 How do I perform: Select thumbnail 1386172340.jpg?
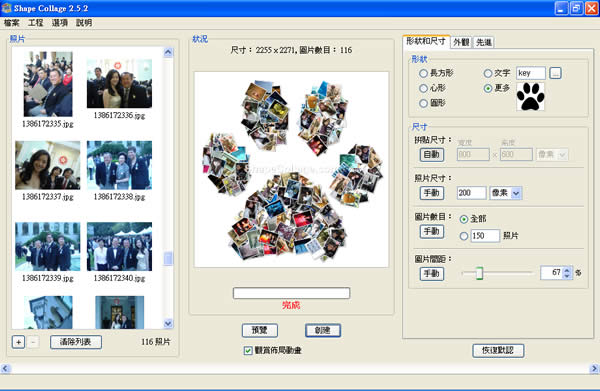[x=119, y=247]
